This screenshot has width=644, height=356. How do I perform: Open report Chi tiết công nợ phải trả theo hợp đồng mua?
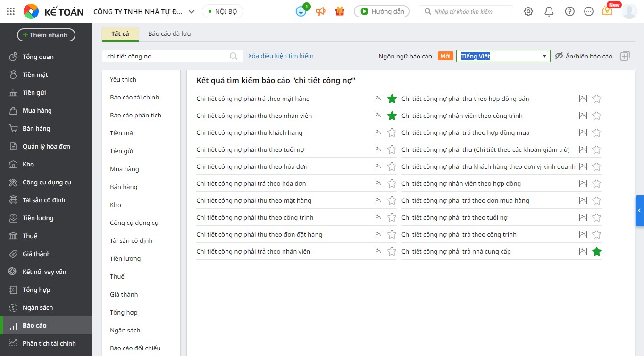(x=465, y=132)
